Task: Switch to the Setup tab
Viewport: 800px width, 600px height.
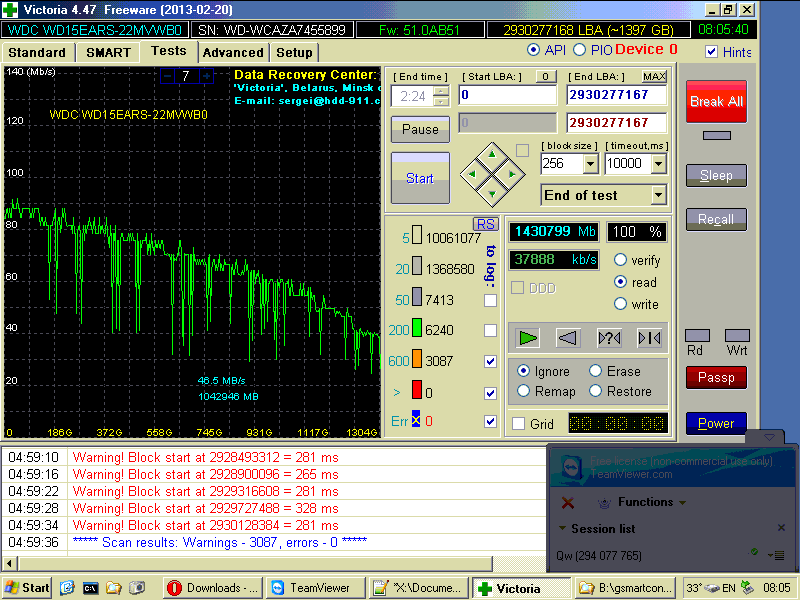Action: pyautogui.click(x=294, y=53)
